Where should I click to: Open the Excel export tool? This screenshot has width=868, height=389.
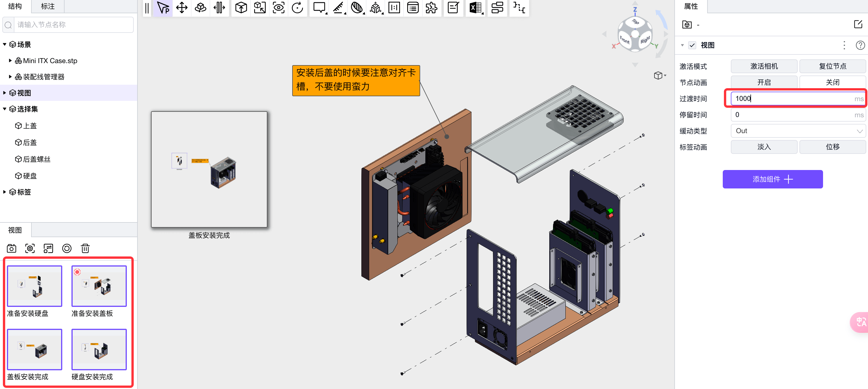point(475,7)
